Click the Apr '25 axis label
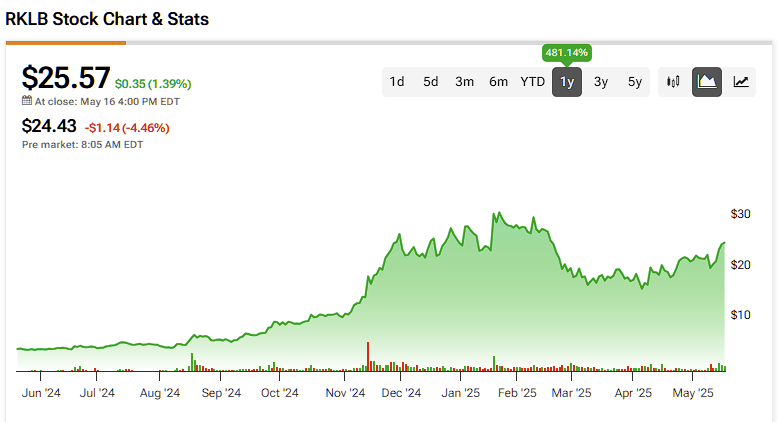Screen dimensions: 780x422 [x=633, y=393]
